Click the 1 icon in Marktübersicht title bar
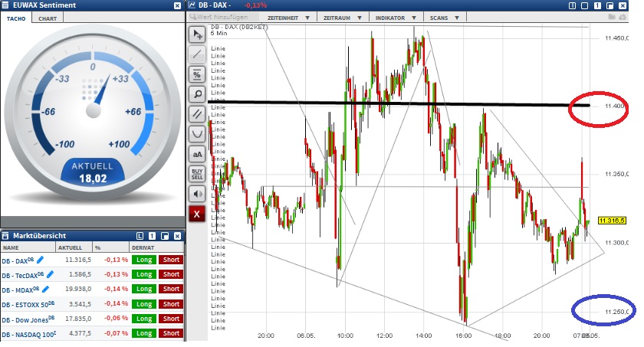 152,236
